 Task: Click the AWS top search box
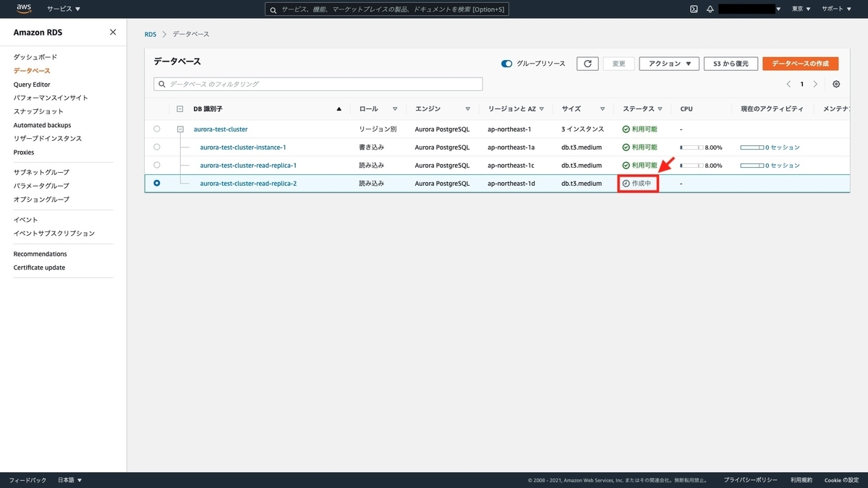click(388, 9)
